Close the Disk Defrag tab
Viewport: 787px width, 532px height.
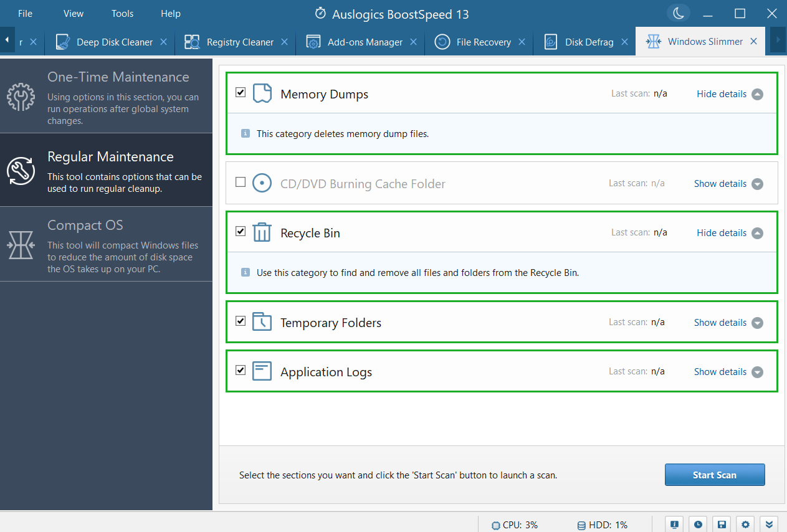click(x=624, y=42)
